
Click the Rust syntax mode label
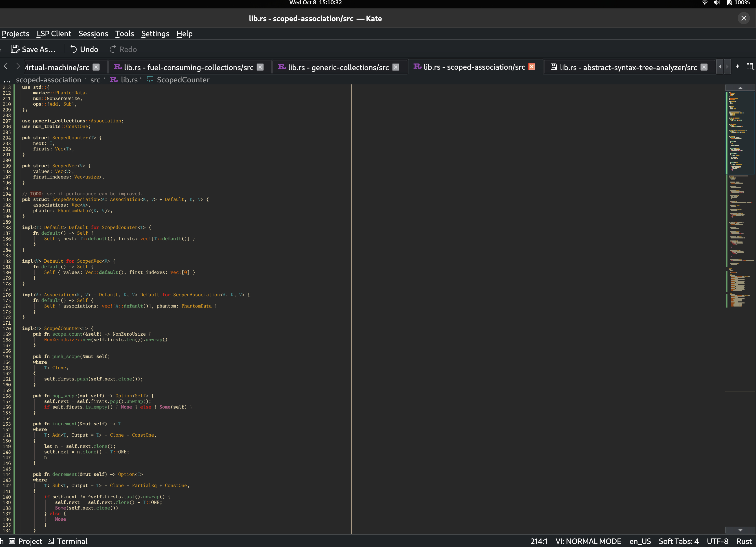point(744,541)
